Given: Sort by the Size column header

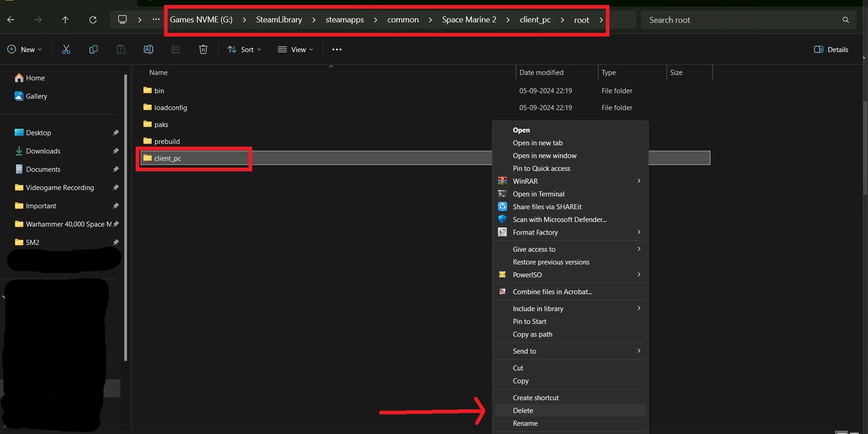Looking at the screenshot, I should 676,72.
